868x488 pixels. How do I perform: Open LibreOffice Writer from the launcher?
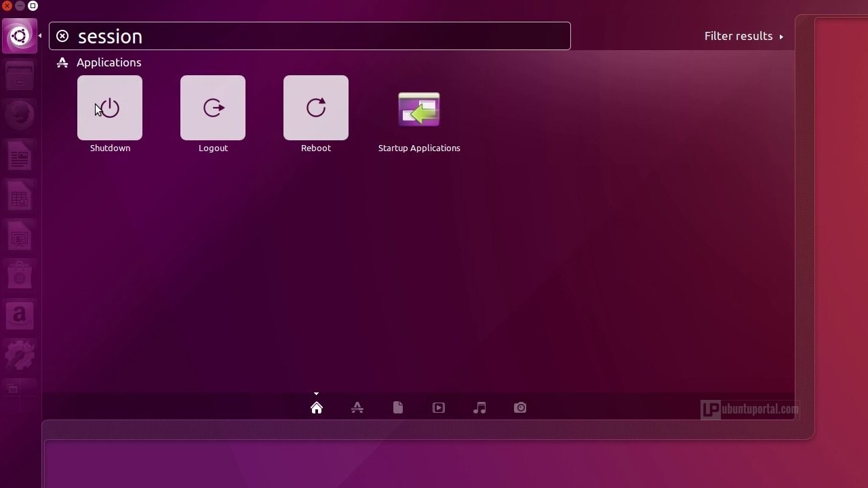click(x=20, y=156)
